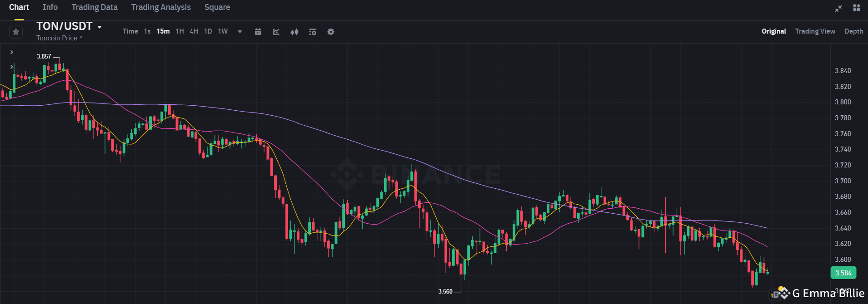This screenshot has height=304, width=868.
Task: Switch to the Depth chart view
Action: tap(853, 31)
